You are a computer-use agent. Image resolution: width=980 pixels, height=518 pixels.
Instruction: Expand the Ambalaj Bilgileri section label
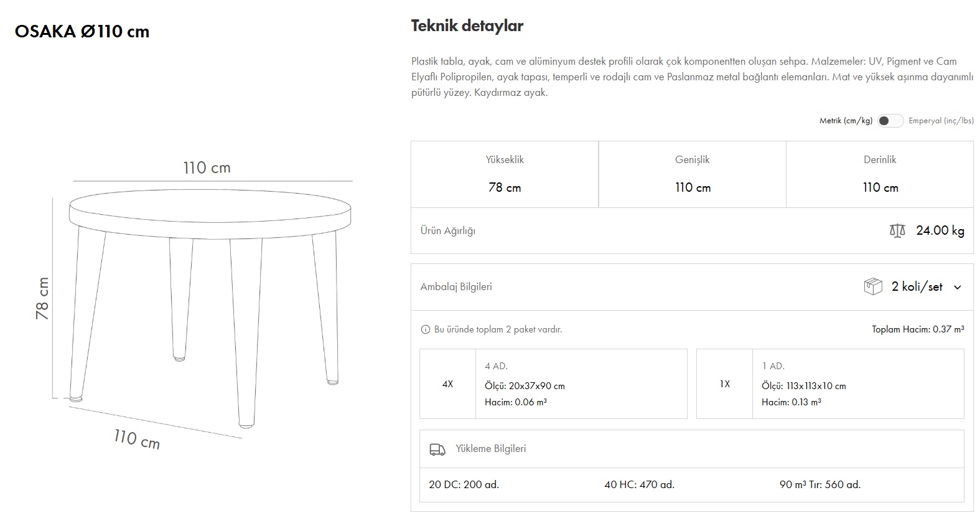[456, 287]
